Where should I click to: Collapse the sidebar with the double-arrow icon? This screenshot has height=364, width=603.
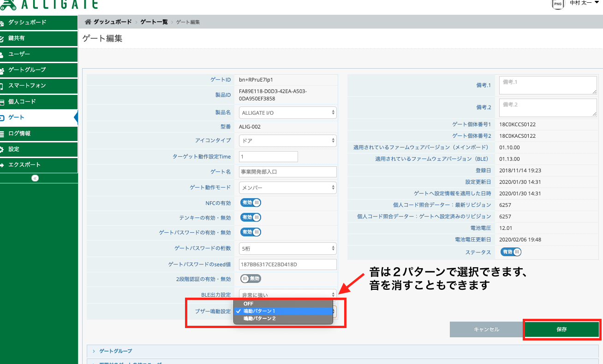pyautogui.click(x=36, y=178)
